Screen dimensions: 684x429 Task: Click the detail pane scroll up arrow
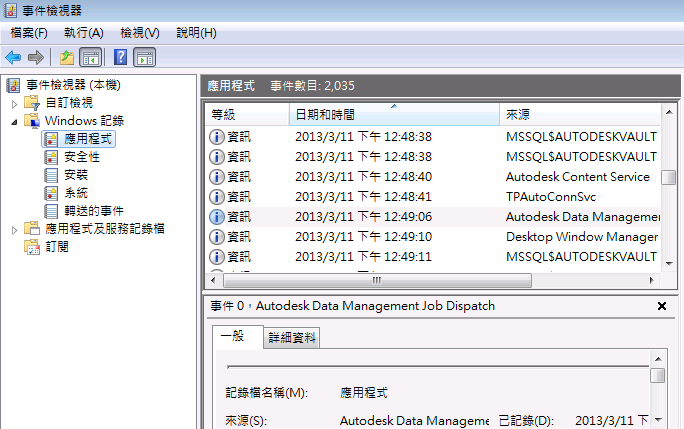[658, 359]
